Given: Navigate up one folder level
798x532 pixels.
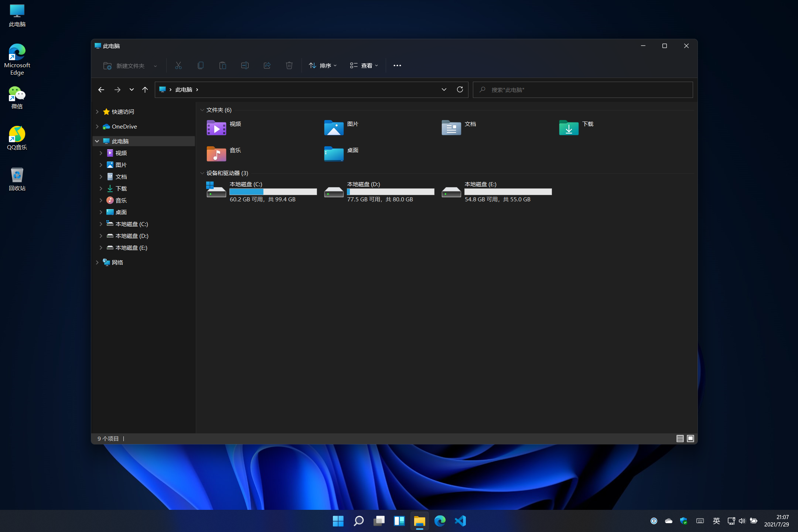Looking at the screenshot, I should (x=145, y=89).
